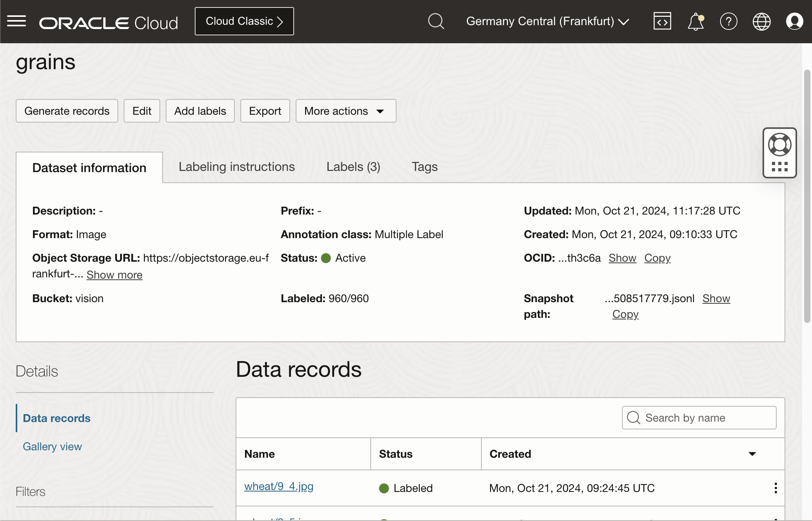Viewport: 812px width, 521px height.
Task: Open the user profile avatar menu
Action: 794,21
